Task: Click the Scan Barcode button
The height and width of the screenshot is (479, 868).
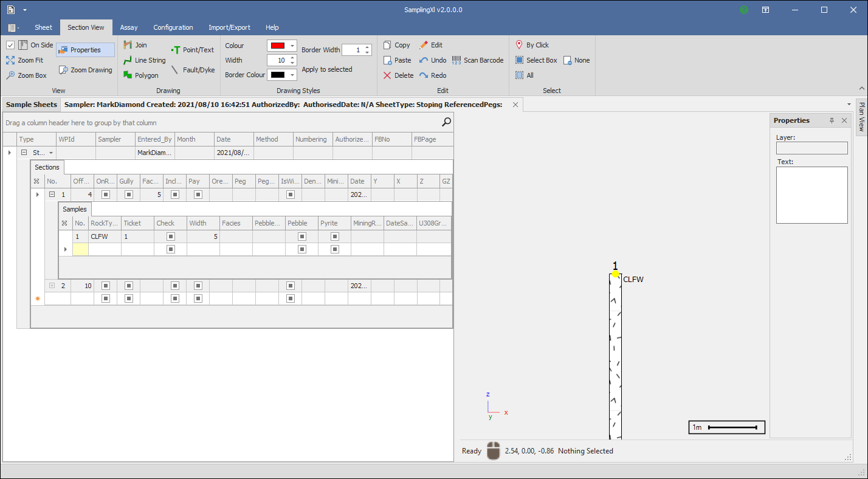Action: [x=478, y=60]
